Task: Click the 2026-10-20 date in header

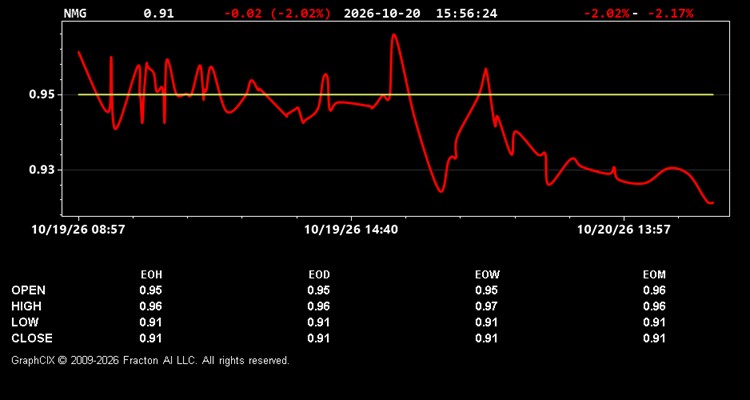Action: [x=382, y=13]
